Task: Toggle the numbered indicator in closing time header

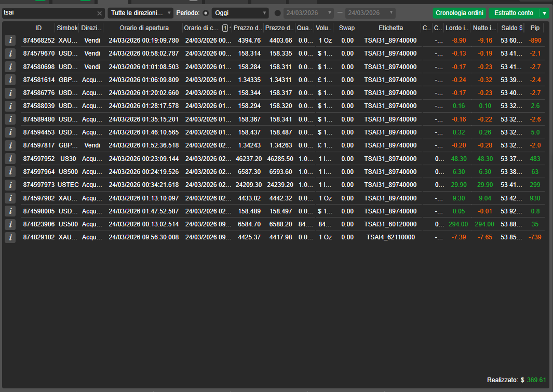Action: [x=225, y=28]
